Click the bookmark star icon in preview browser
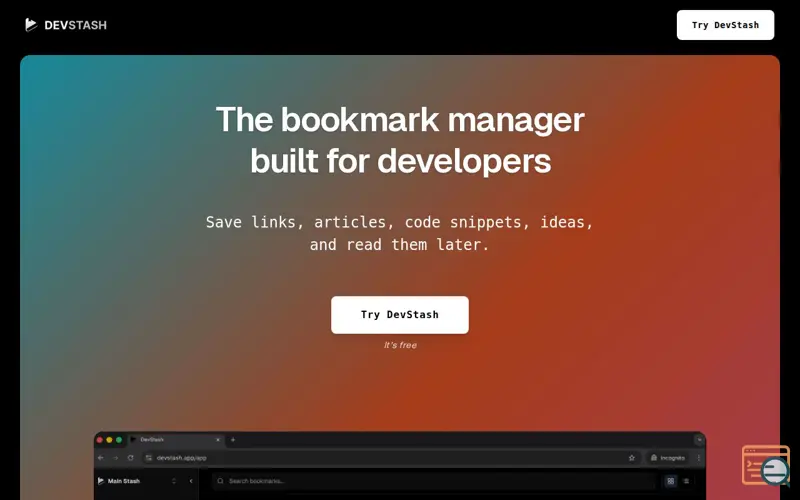 (632, 458)
